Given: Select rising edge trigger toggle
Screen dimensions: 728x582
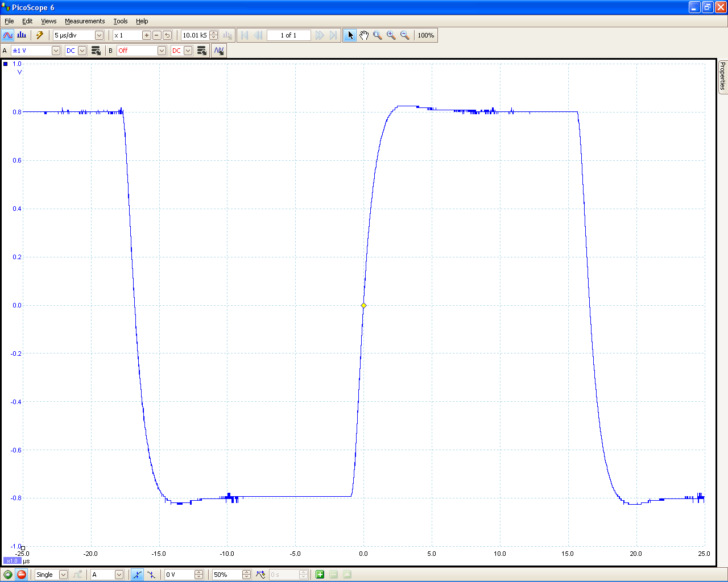Looking at the screenshot, I should 137,575.
